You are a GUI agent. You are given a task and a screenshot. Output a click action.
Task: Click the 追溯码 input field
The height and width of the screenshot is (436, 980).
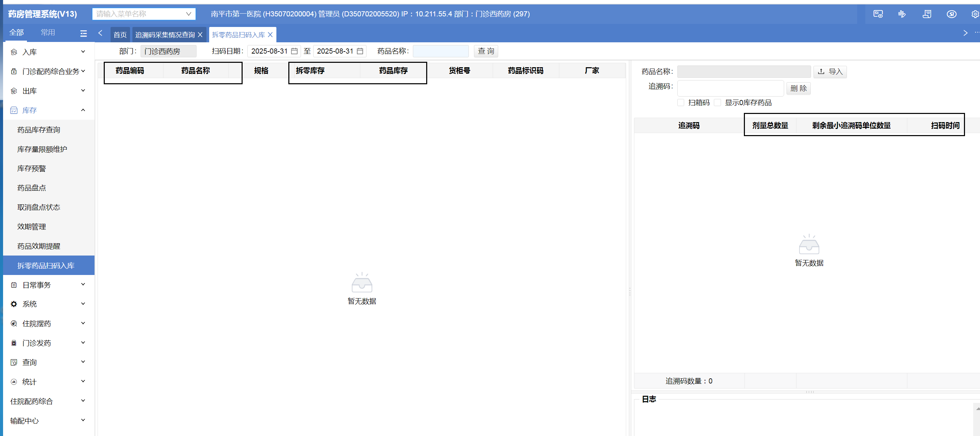730,88
